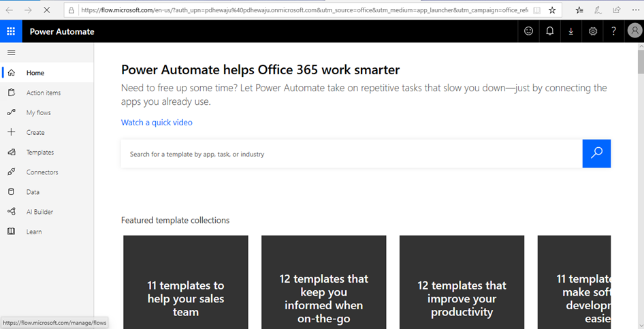The height and width of the screenshot is (329, 644).
Task: Click the Action items clipboard icon
Action: click(12, 93)
